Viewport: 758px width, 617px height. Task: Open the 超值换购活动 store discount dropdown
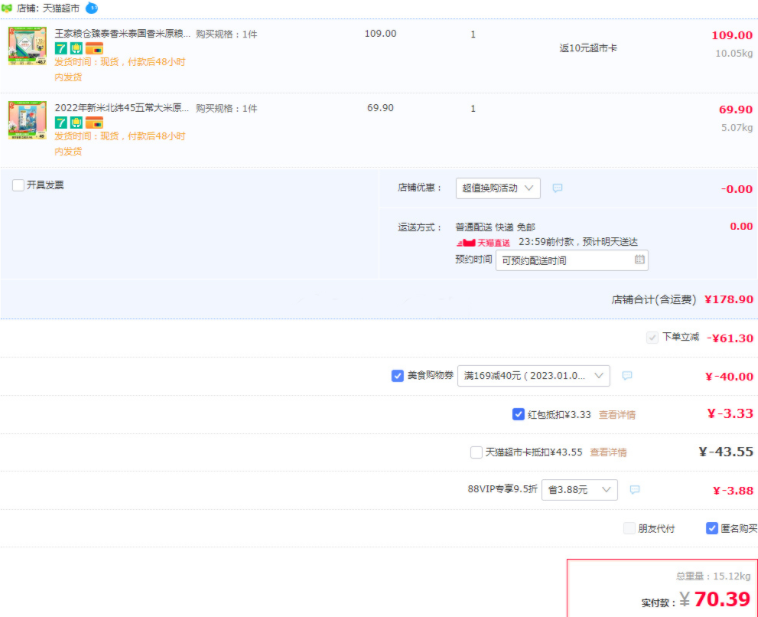(x=498, y=188)
